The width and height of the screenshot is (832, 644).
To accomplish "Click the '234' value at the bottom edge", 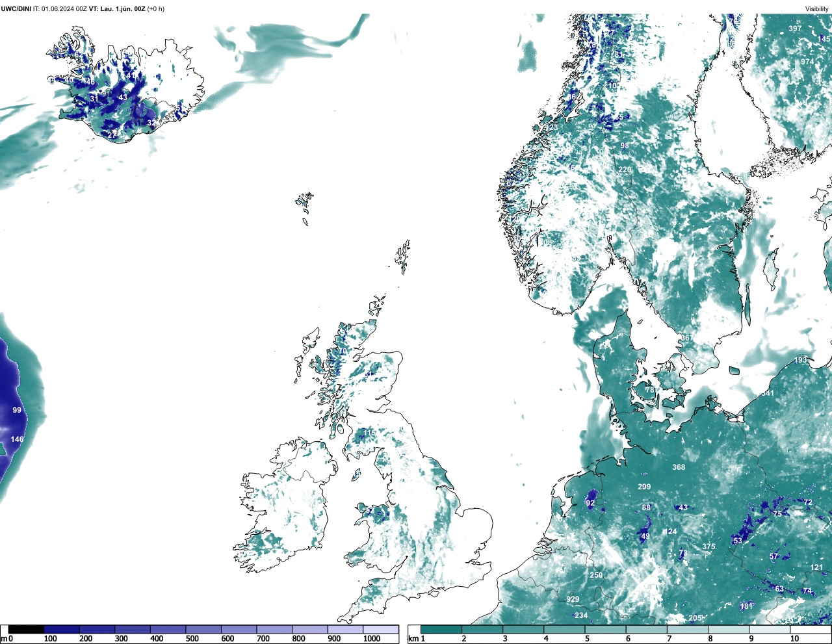I will (x=581, y=615).
